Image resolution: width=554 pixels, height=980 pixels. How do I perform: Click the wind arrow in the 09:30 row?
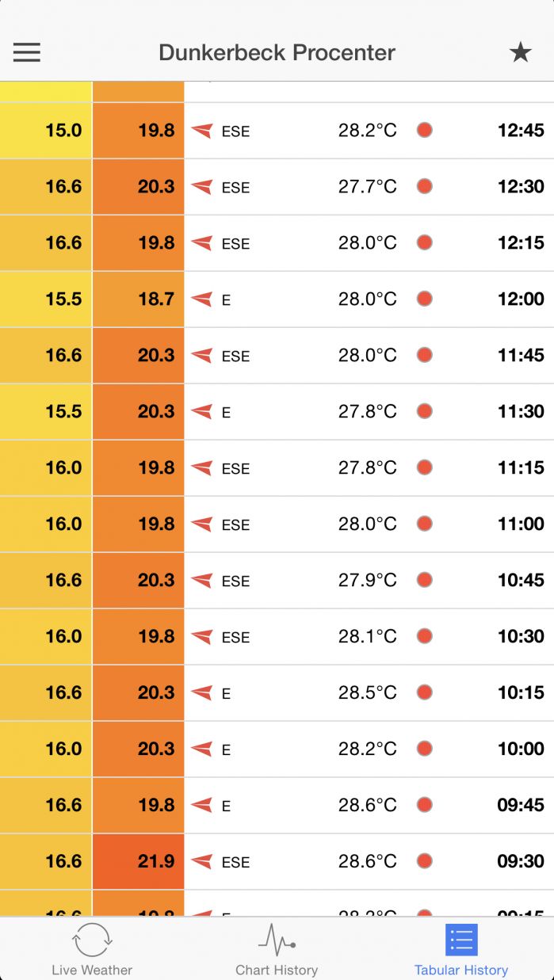[x=202, y=862]
